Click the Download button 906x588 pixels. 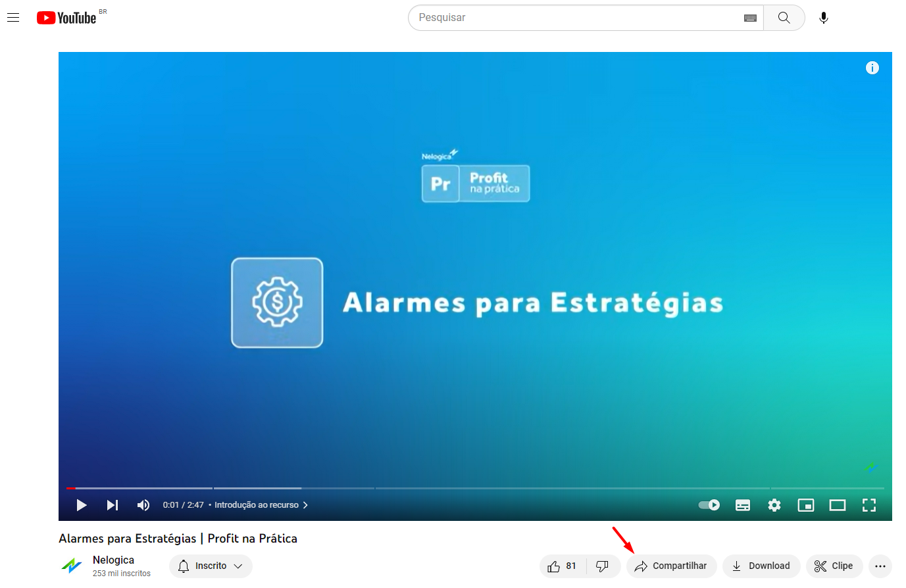point(761,566)
